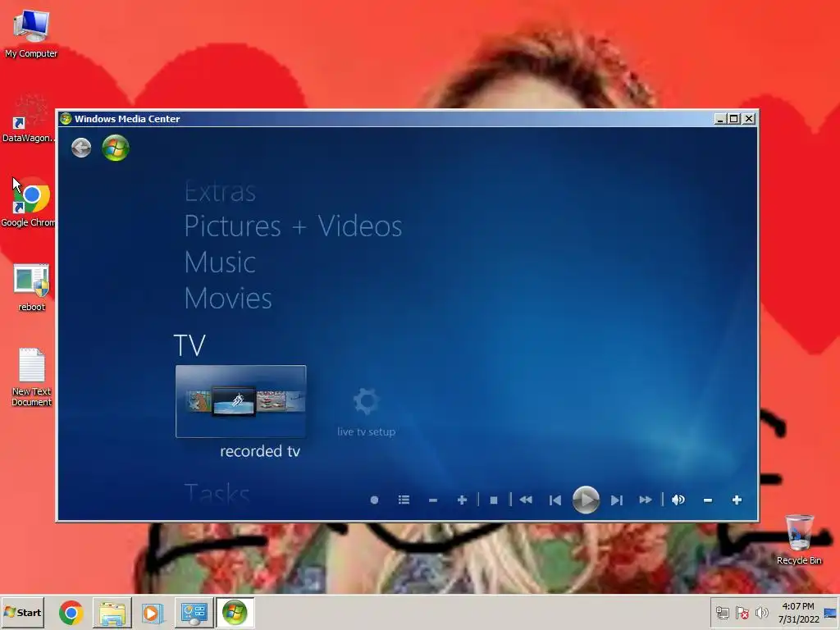Screen dimensions: 840x630
Task: Select the Tasks menu category
Action: [217, 493]
